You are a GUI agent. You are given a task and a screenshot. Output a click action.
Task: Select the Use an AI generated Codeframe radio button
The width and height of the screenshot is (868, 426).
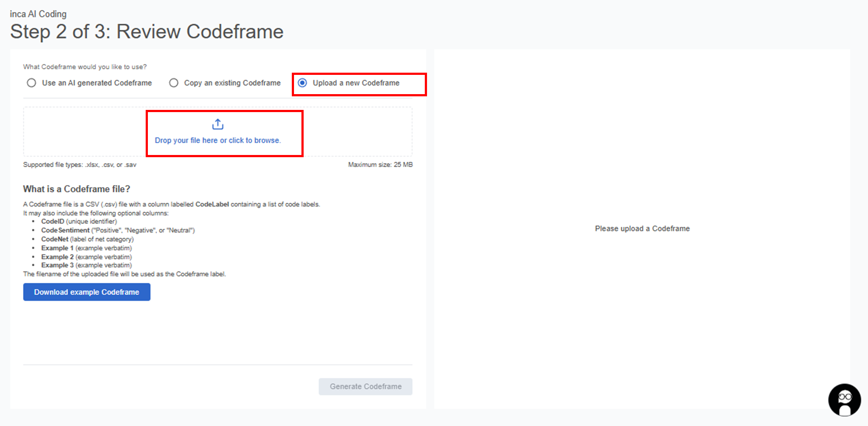(31, 83)
